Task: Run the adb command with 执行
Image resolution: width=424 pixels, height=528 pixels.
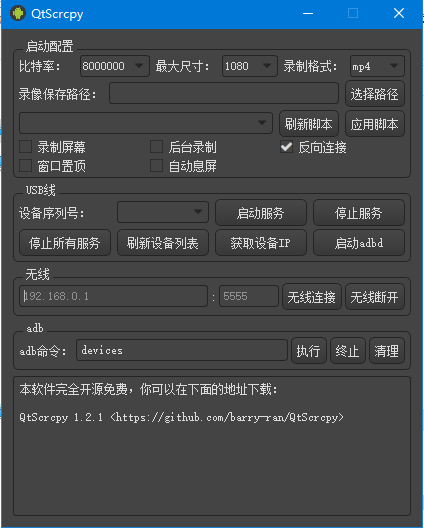Action: (308, 351)
